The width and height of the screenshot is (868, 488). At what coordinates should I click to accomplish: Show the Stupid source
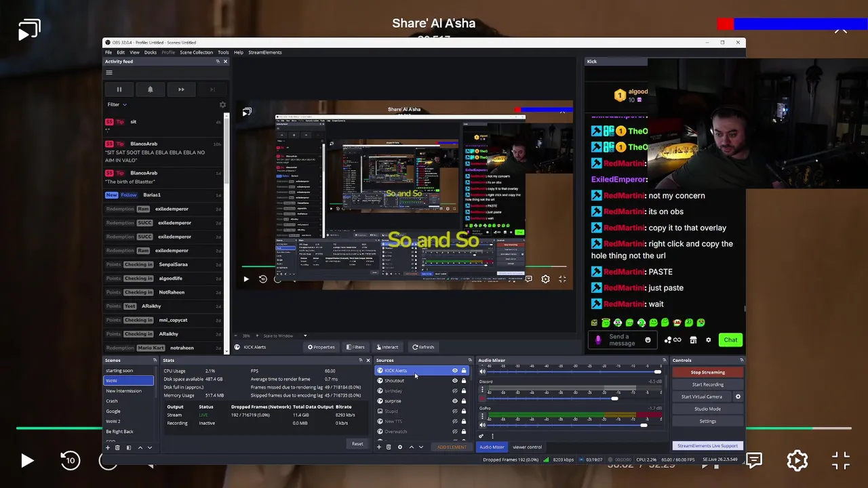(x=455, y=411)
